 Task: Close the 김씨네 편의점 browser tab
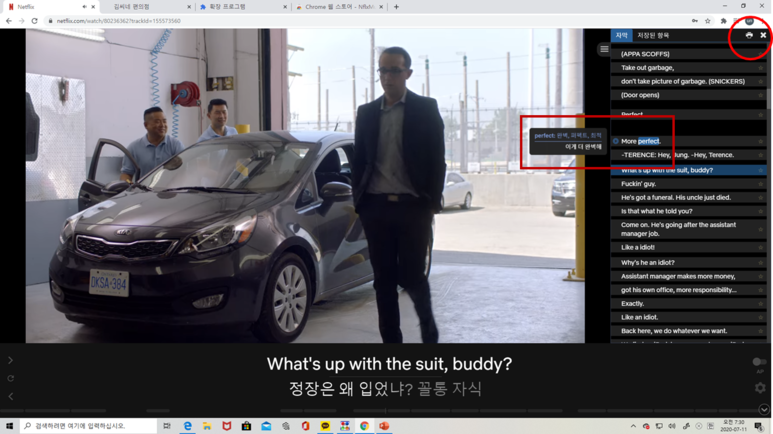point(189,7)
